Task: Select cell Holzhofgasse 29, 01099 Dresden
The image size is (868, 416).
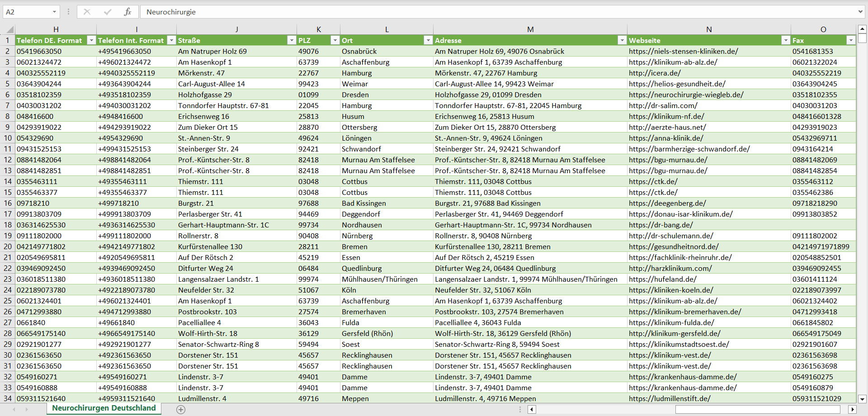Action: (530, 95)
